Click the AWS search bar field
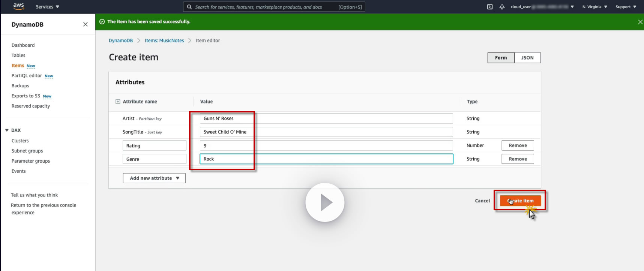The width and height of the screenshot is (644, 271). (274, 7)
